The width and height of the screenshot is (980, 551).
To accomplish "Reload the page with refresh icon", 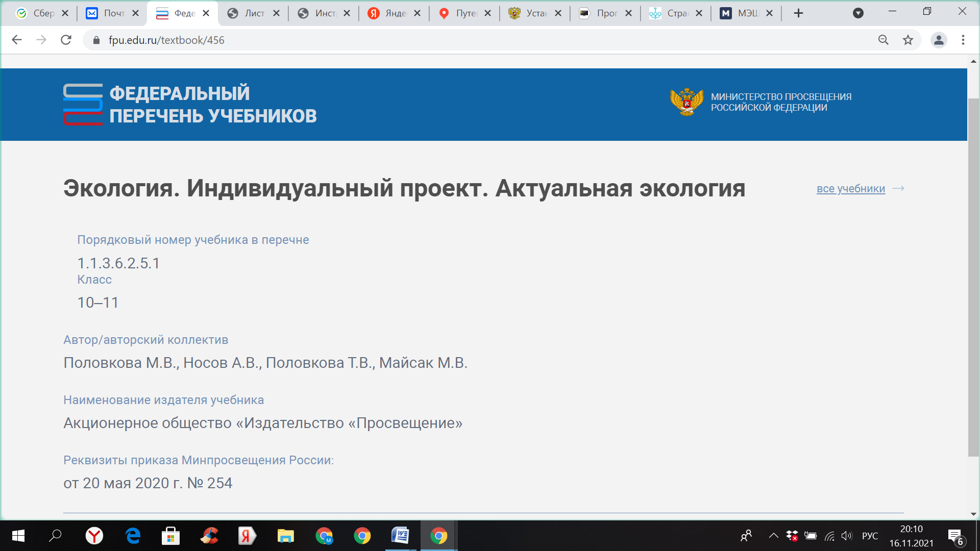I will [x=66, y=40].
